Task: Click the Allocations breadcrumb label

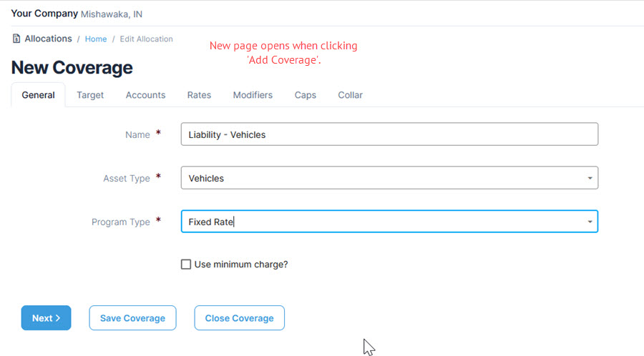Action: tap(48, 39)
